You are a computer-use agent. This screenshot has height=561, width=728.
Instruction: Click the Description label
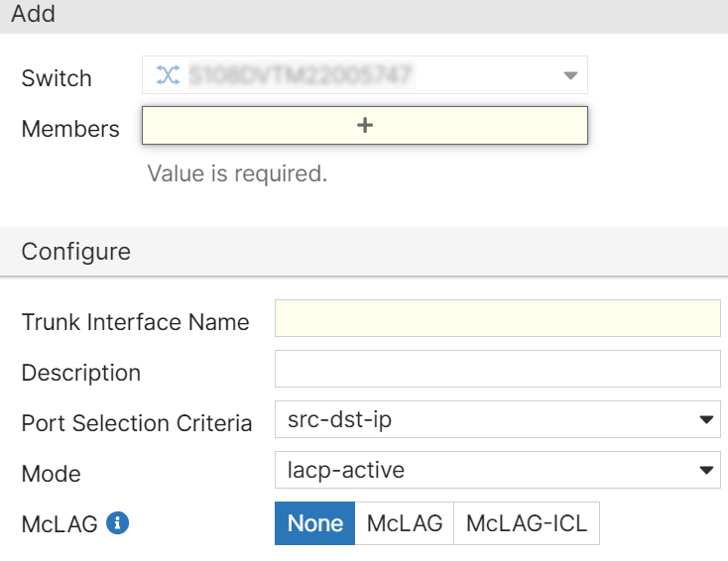tap(80, 373)
